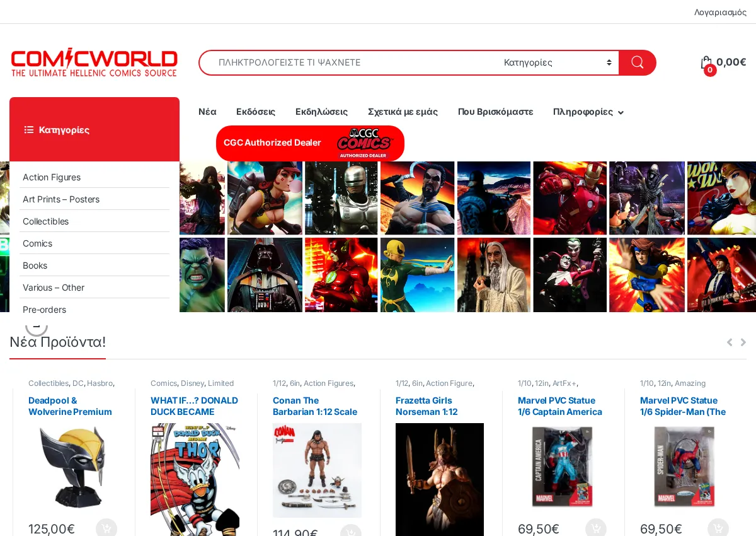
Task: Open the Conan figure product image
Action: pyautogui.click(x=317, y=470)
